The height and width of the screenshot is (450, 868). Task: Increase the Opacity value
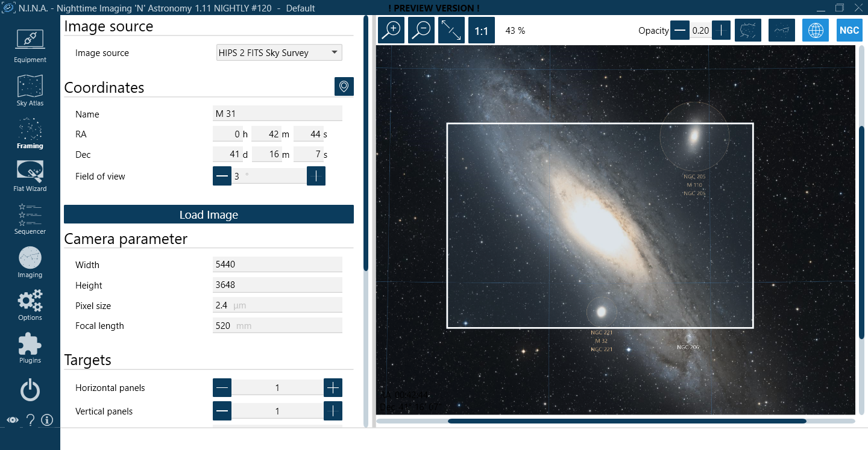(x=721, y=30)
